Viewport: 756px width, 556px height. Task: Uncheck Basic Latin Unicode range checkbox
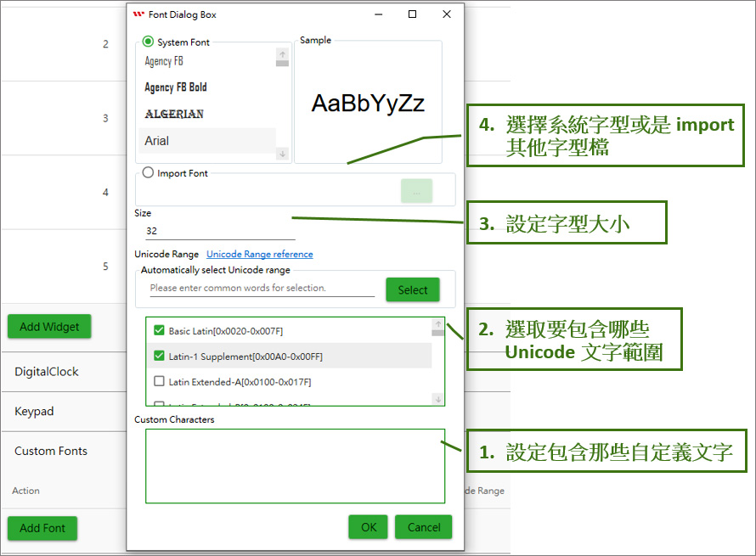tap(159, 330)
